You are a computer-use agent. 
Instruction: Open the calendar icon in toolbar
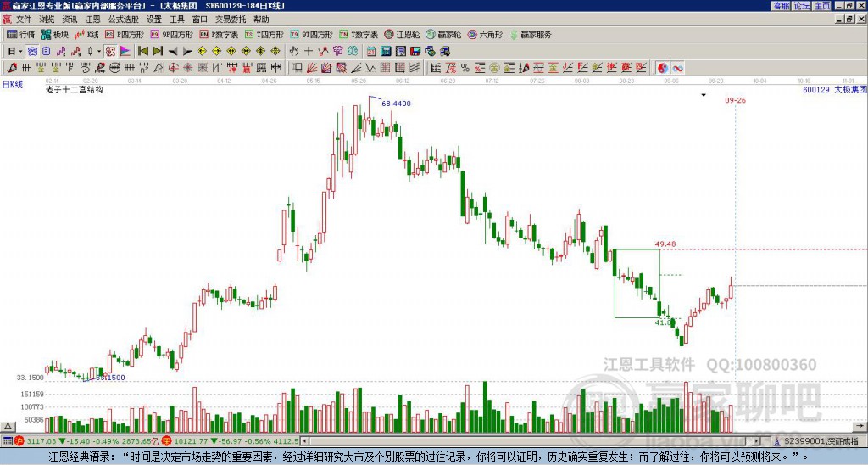pyautogui.click(x=371, y=52)
